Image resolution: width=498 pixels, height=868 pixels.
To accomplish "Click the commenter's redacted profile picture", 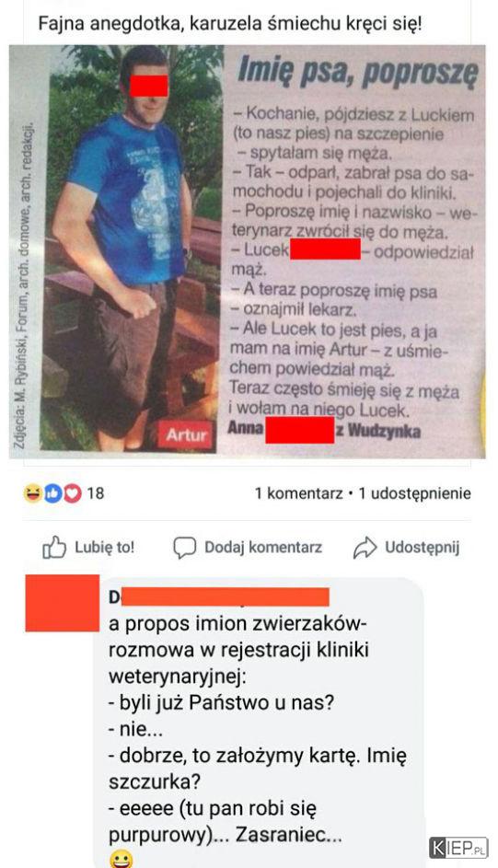I will click(63, 603).
